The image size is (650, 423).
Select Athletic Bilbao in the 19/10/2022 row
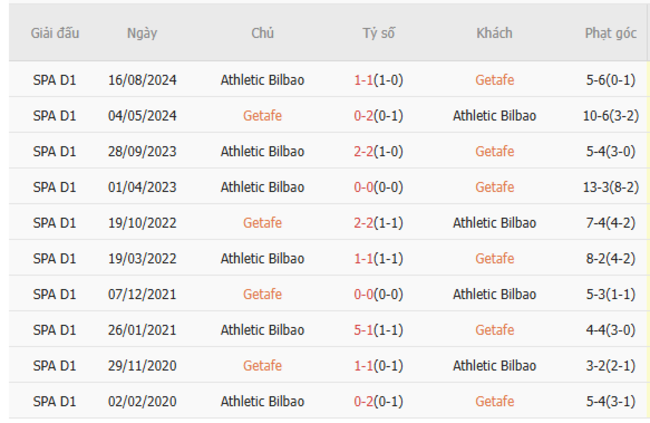(x=494, y=223)
